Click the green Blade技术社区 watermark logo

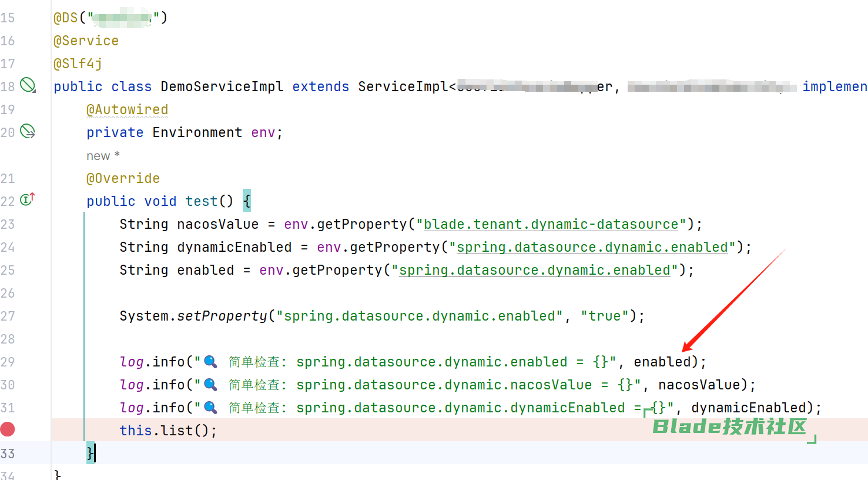(x=729, y=426)
